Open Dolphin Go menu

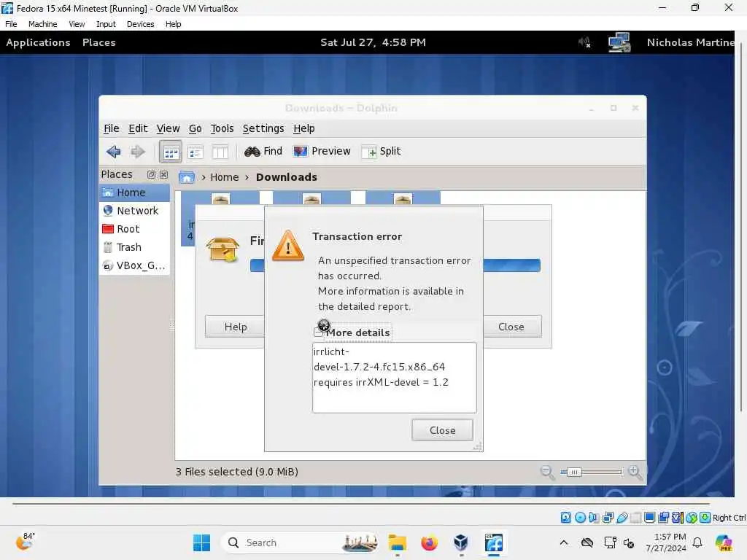tap(196, 128)
